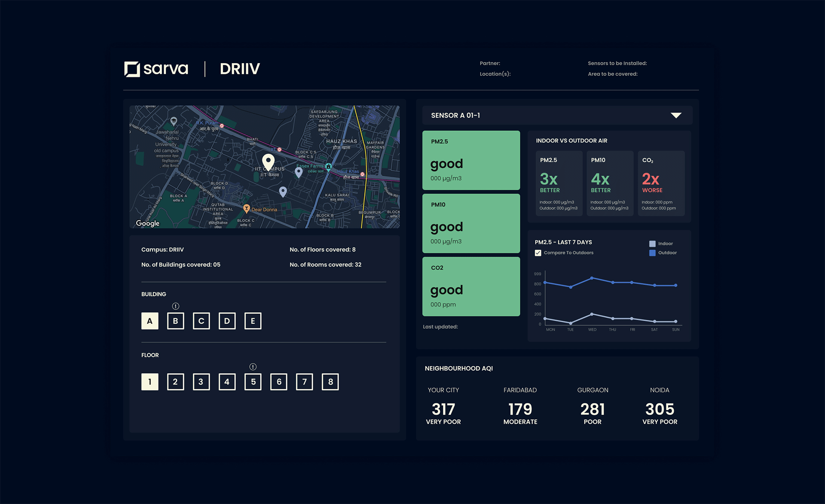Click the 'PM2.5 - LAST 7 DAYS' chart title
The image size is (825, 504).
pyautogui.click(x=563, y=242)
